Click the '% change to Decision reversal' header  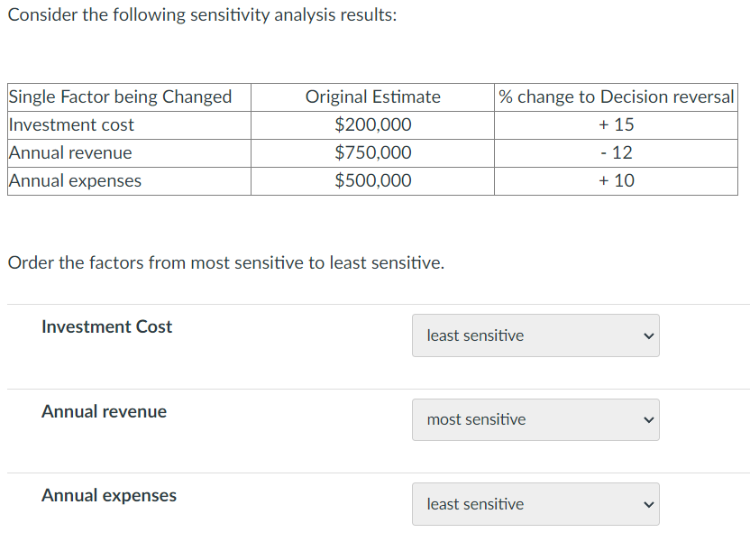617,96
